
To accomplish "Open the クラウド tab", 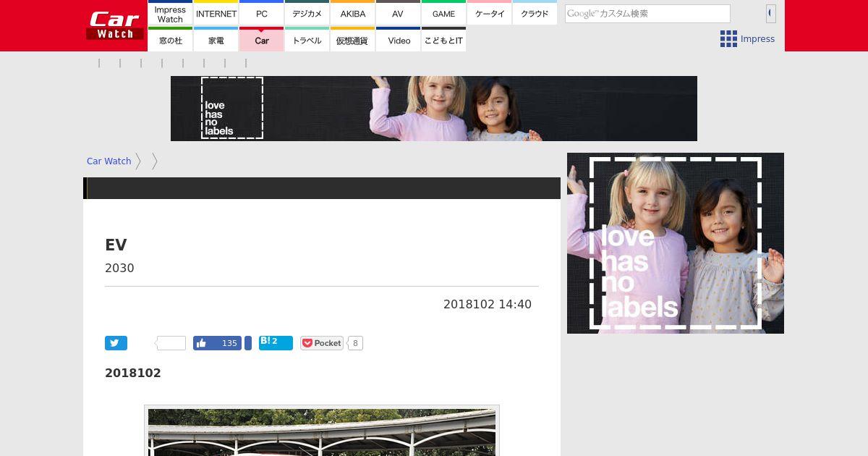I will point(535,14).
